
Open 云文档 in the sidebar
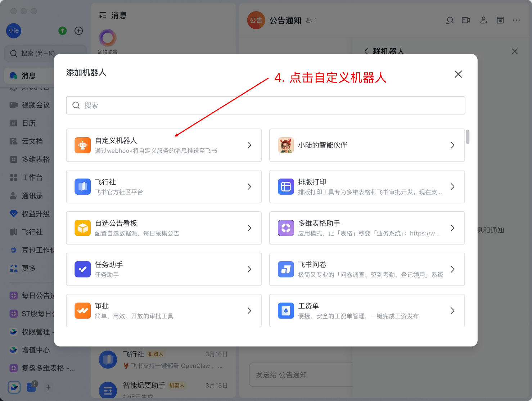[26, 141]
